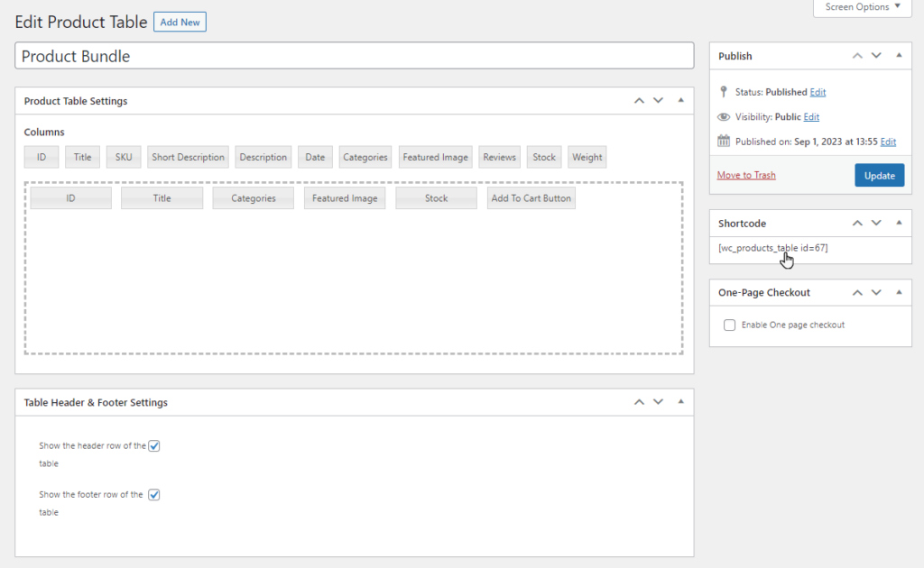Viewport: 924px width, 568px height.
Task: Select the SKU available column chip
Action: [x=124, y=157]
